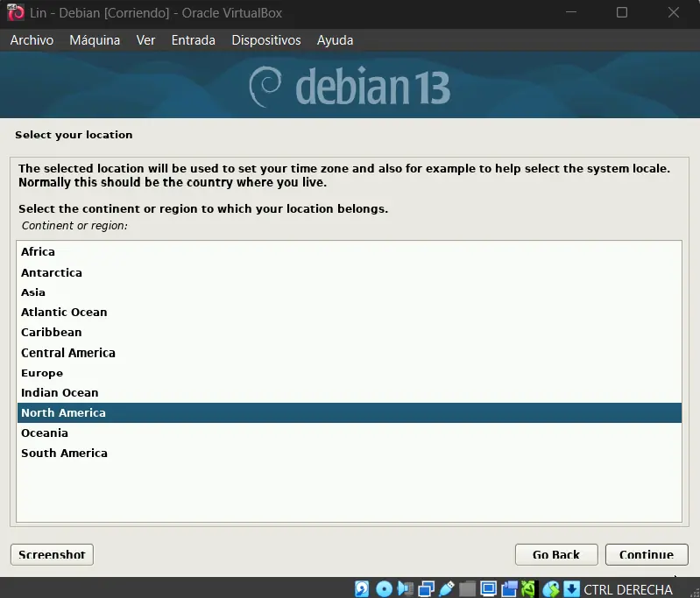Click the Go Back button
Viewport: 700px width, 598px height.
pyautogui.click(x=556, y=554)
